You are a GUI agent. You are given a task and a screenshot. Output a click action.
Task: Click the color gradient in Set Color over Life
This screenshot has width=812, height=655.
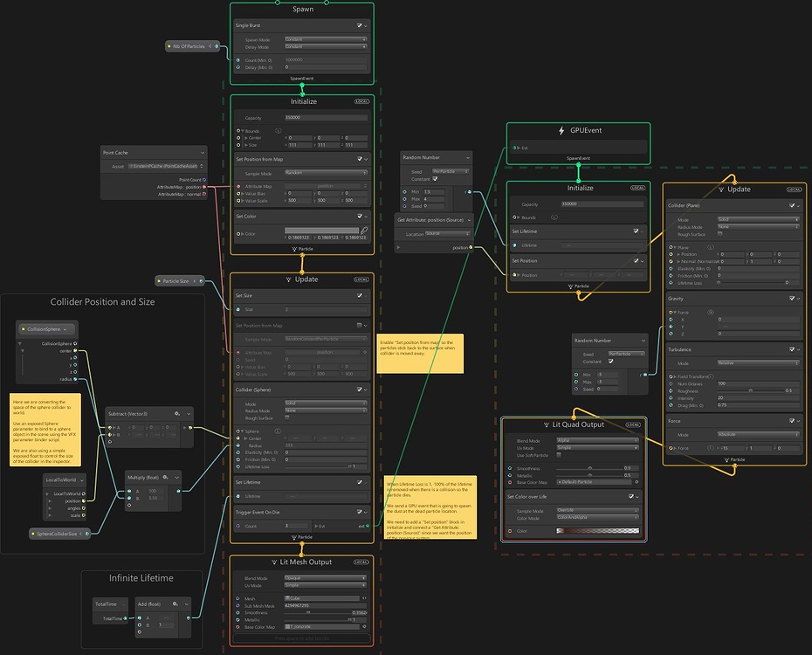[x=598, y=530]
